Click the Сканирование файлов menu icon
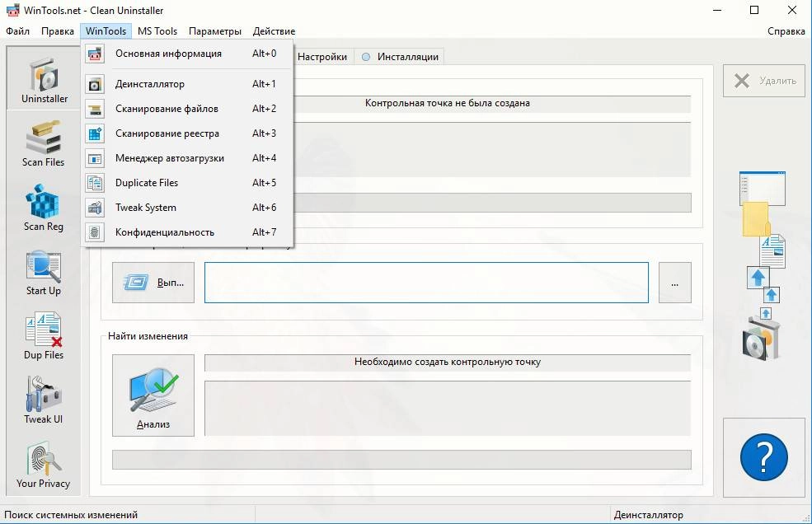The height and width of the screenshot is (524, 812). (95, 109)
